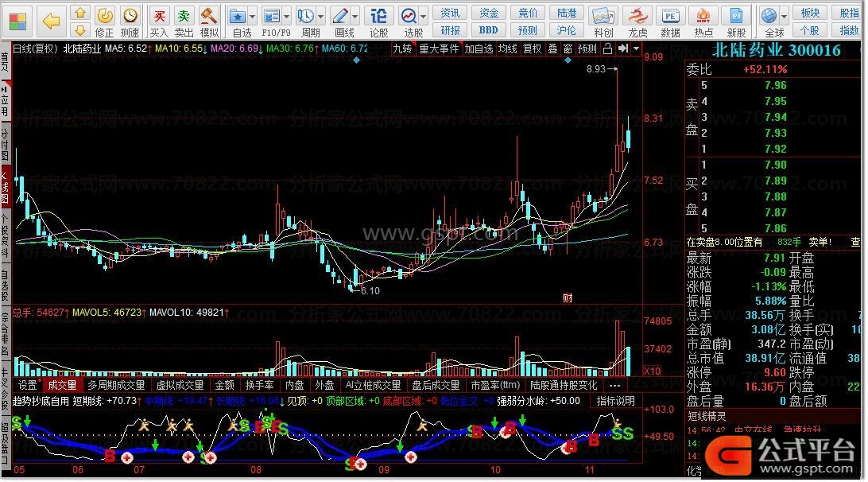Go to previous stock with up arrow

[80, 12]
